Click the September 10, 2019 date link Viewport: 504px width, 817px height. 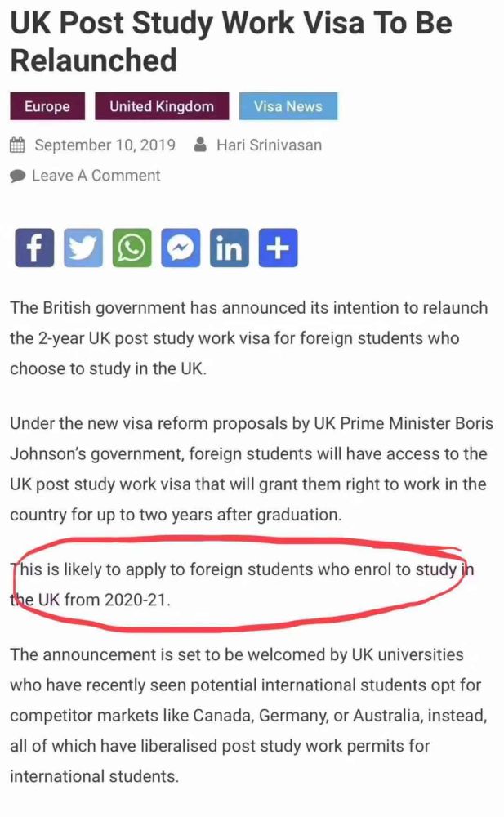[x=105, y=145]
